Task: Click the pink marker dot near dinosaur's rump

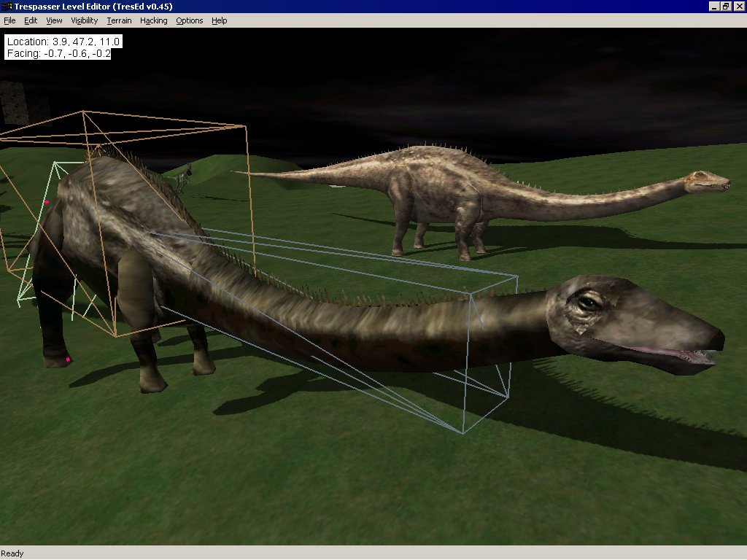Action: tap(47, 203)
